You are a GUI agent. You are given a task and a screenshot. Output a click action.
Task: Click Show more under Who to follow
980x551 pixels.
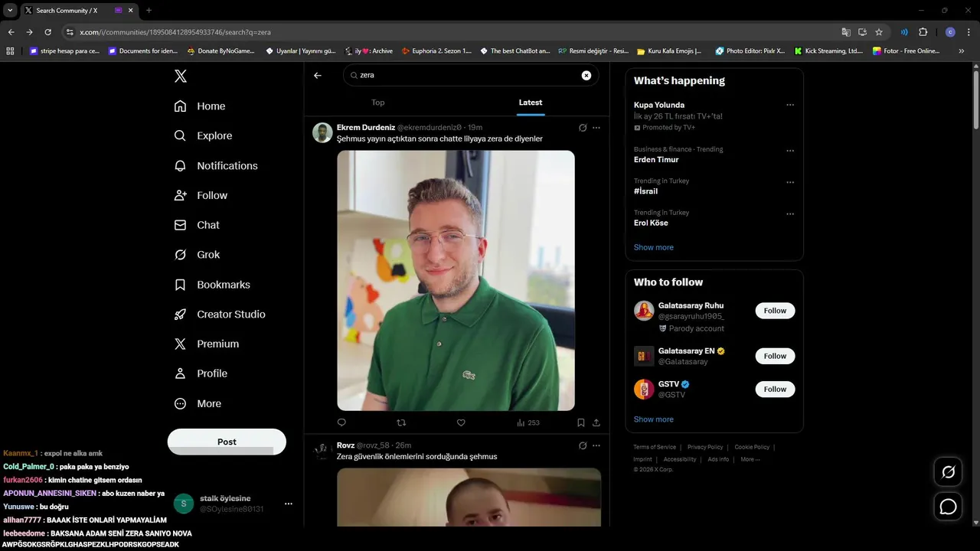[654, 419]
